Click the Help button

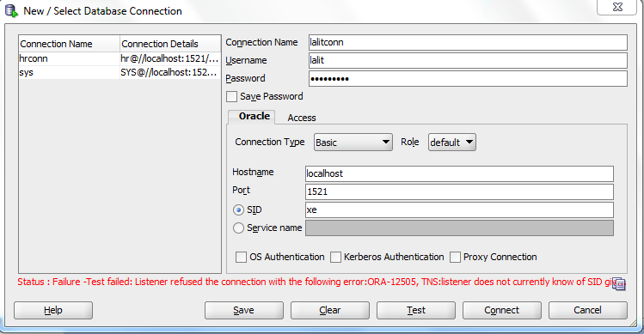coord(53,310)
